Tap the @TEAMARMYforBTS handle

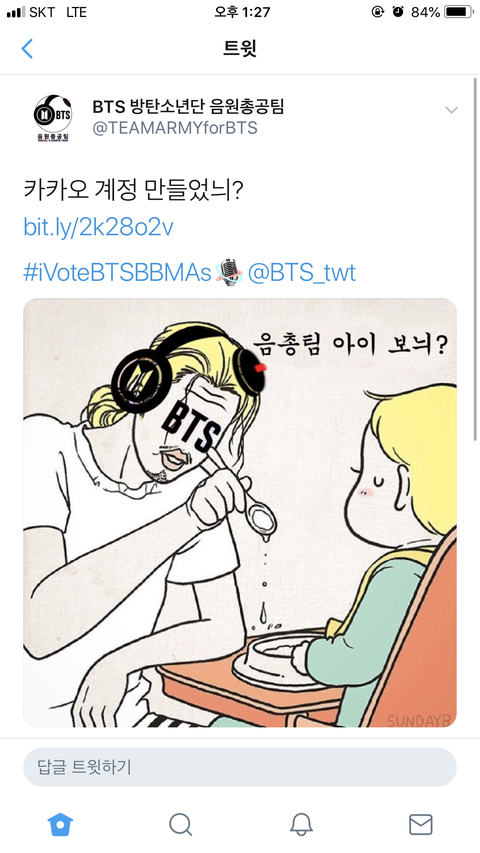pyautogui.click(x=175, y=128)
